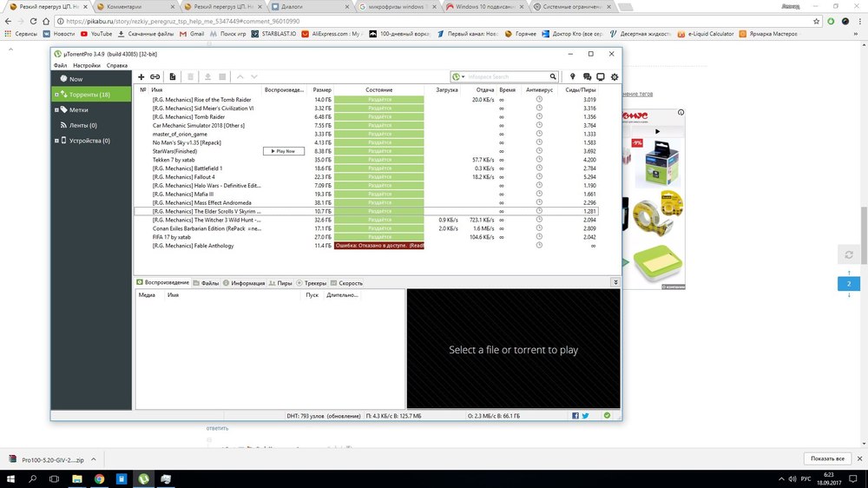Click the remote access monitor icon

pos(600,77)
